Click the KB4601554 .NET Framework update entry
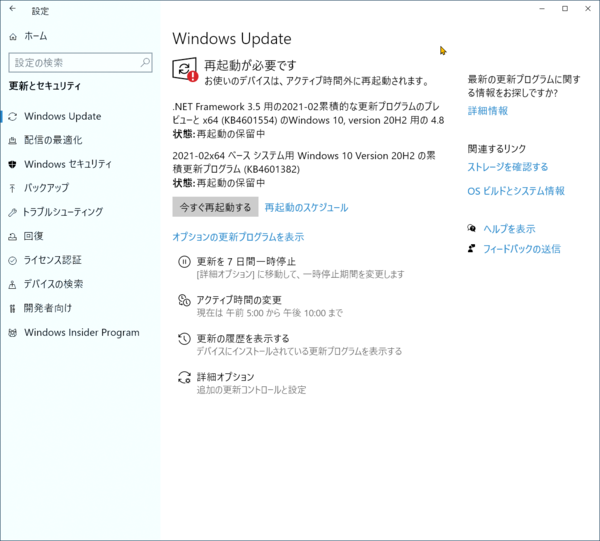 [x=308, y=120]
